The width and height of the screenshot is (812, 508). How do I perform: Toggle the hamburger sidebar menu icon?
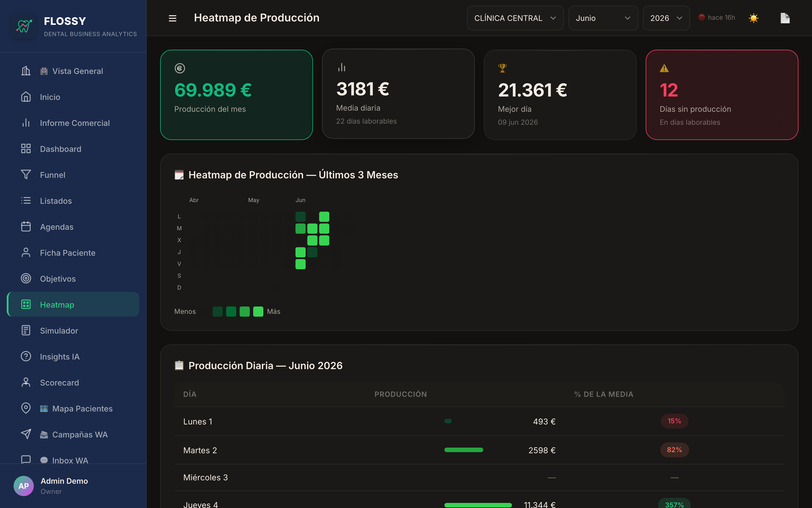pos(173,18)
